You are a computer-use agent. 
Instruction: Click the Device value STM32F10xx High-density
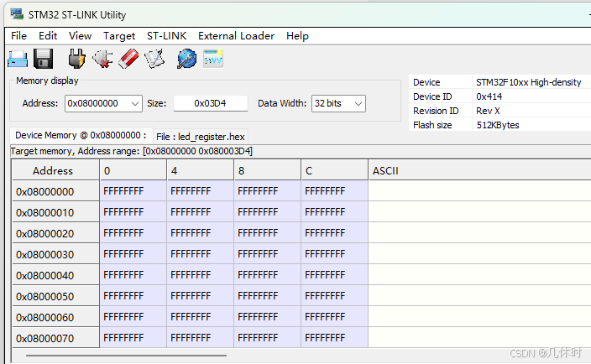click(528, 82)
